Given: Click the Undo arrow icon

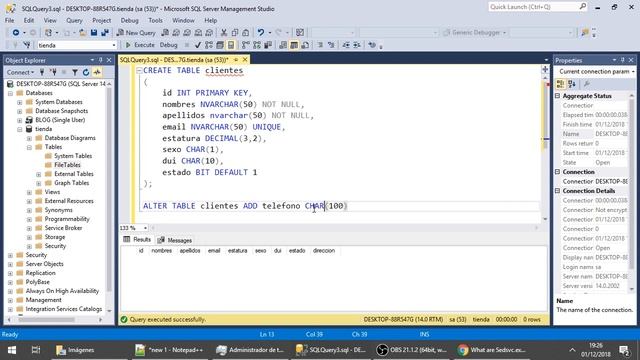Looking at the screenshot, I should pos(261,33).
